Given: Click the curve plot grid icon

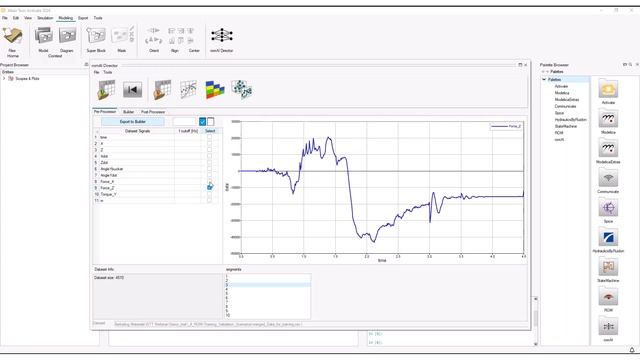Looking at the screenshot, I should 188,89.
